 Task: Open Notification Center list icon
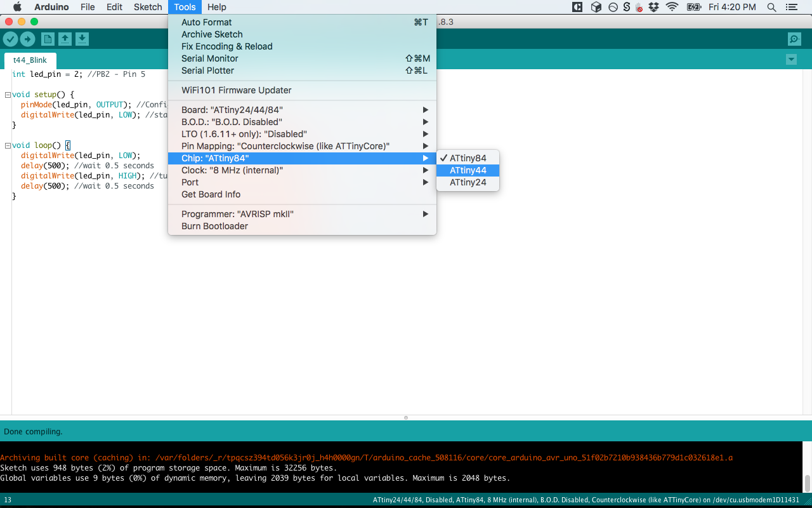[790, 7]
